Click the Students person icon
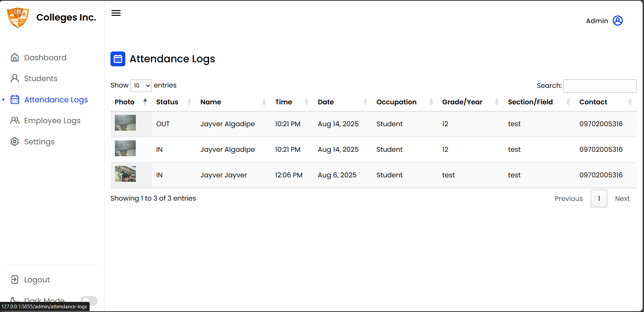Viewport: 644px width, 312px height. click(x=15, y=78)
